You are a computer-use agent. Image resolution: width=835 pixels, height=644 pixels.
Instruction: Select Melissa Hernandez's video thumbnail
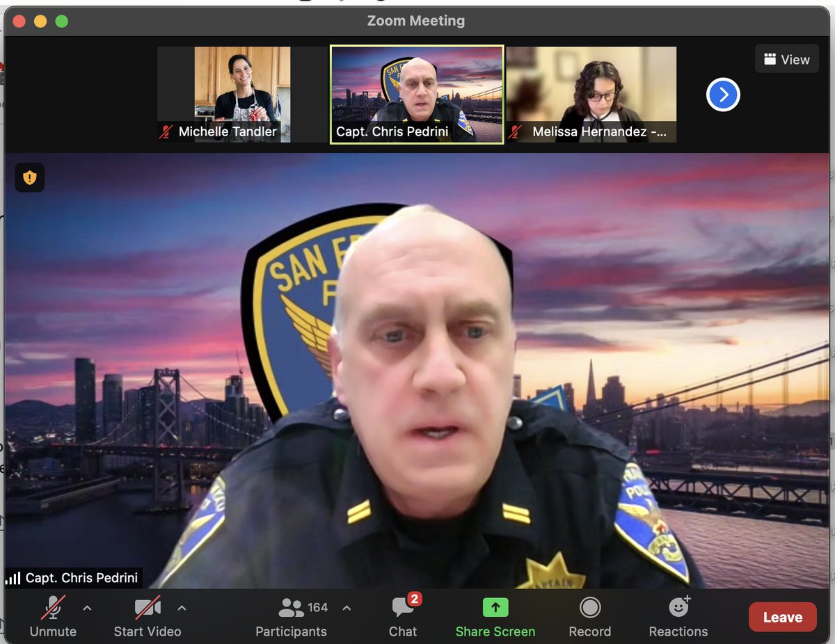tap(591, 95)
